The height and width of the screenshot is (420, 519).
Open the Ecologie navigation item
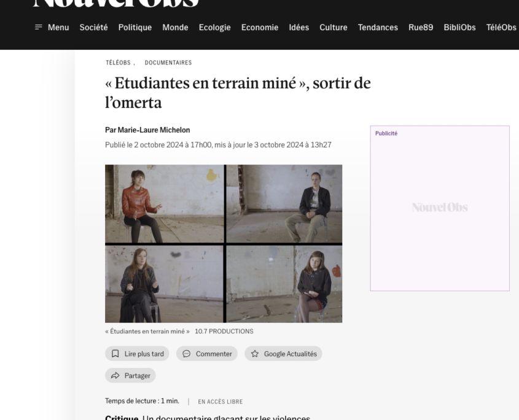click(214, 27)
